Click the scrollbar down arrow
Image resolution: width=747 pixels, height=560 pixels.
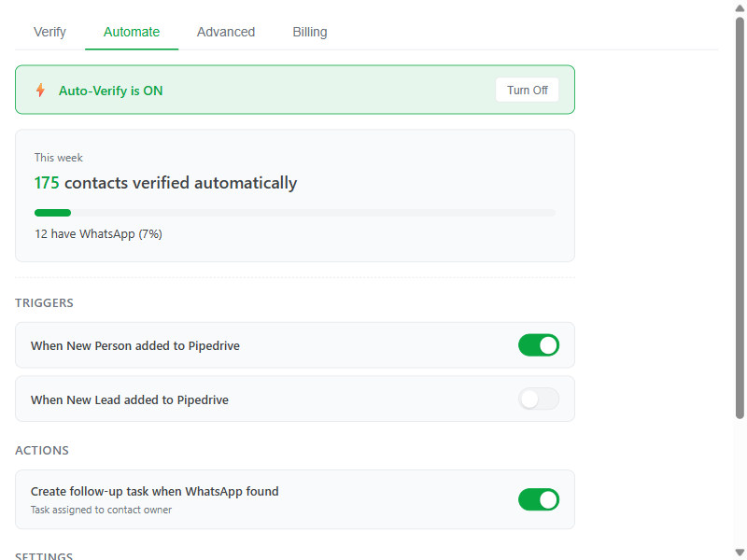tap(737, 553)
